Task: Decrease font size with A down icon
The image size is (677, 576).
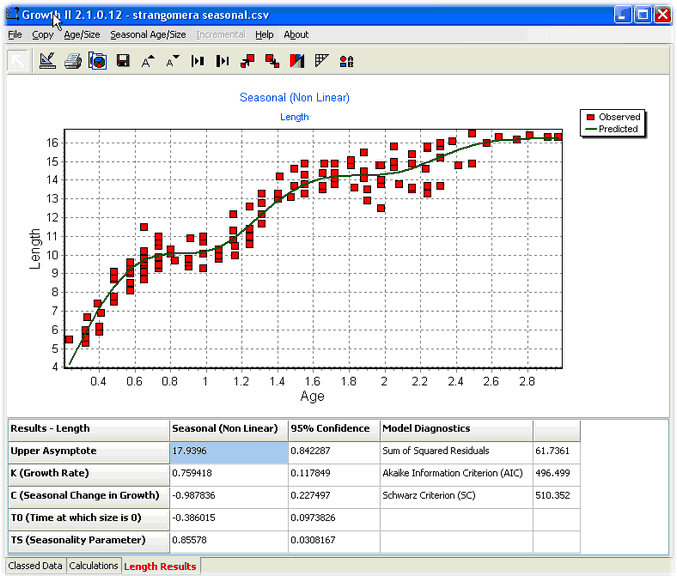Action: (x=173, y=61)
